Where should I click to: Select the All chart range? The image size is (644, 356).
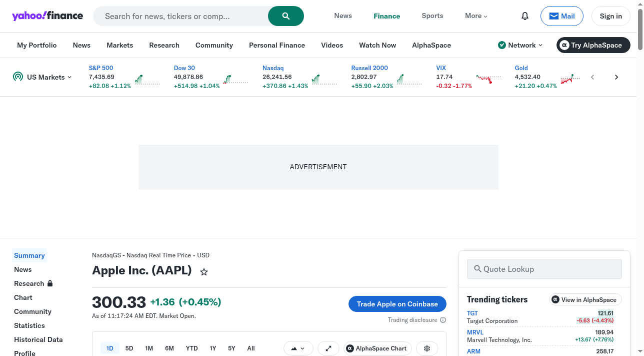tap(251, 348)
